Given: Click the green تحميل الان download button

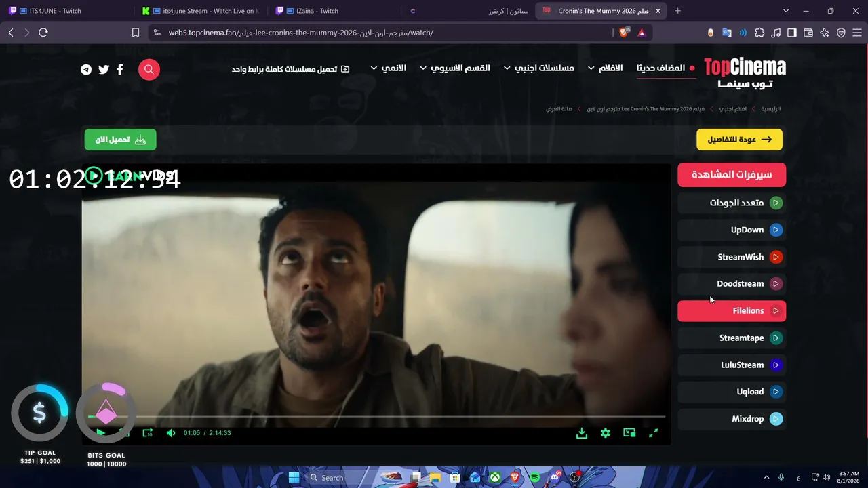Looking at the screenshot, I should pyautogui.click(x=121, y=140).
